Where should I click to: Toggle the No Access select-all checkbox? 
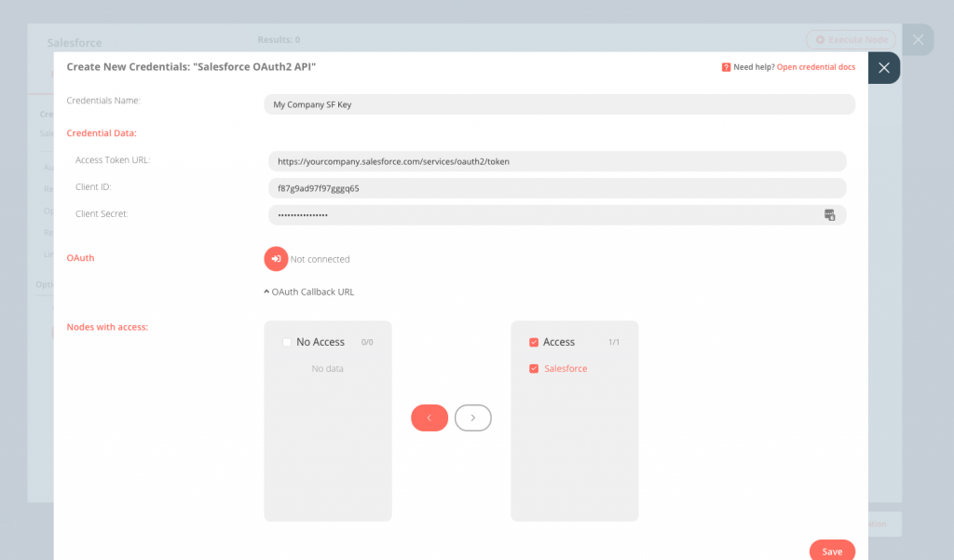pyautogui.click(x=287, y=343)
